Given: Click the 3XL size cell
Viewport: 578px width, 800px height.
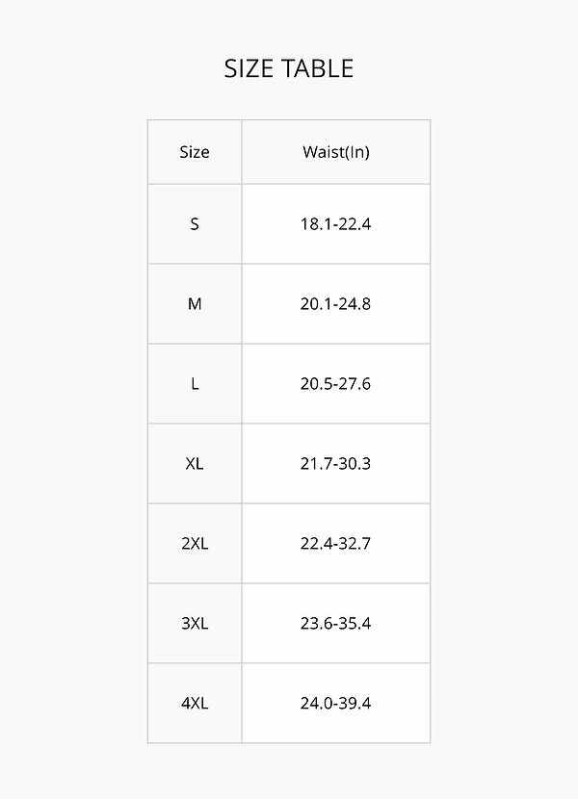Looking at the screenshot, I should (194, 623).
